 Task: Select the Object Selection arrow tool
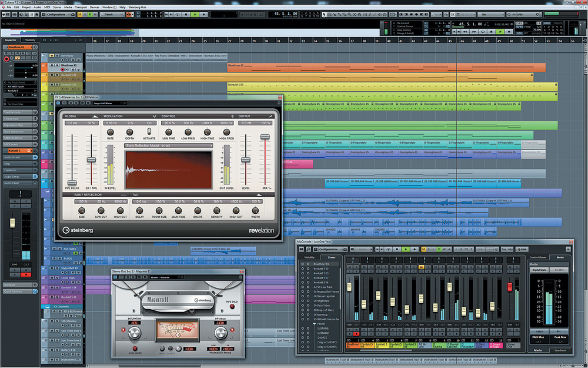tap(325, 14)
